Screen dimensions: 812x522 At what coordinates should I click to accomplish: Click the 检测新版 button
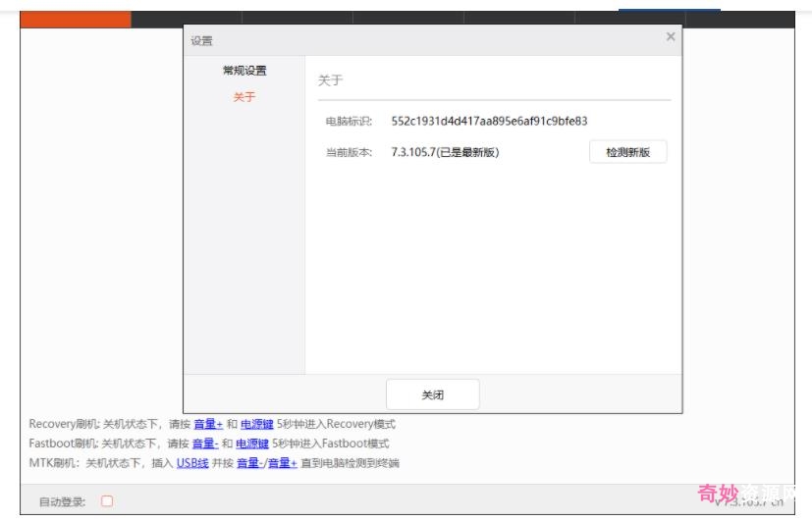click(x=627, y=152)
